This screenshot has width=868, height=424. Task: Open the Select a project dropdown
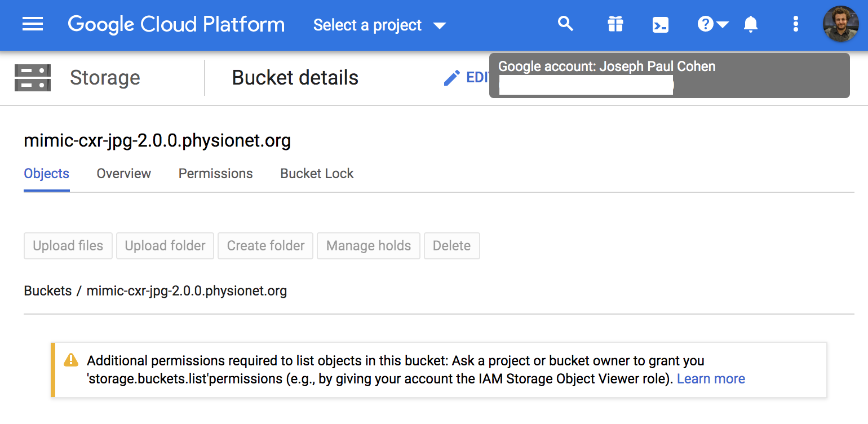379,25
